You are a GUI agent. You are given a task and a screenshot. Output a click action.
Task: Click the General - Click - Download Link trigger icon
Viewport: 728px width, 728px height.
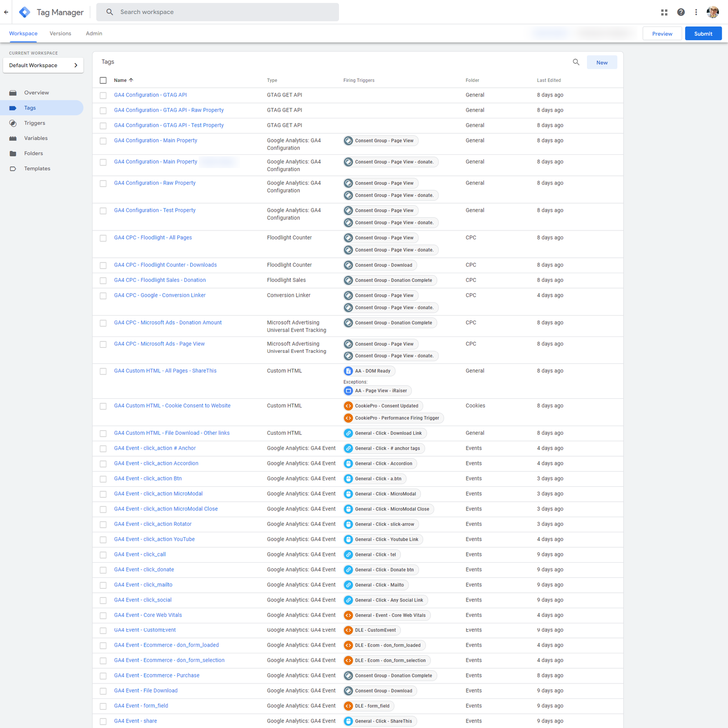349,433
